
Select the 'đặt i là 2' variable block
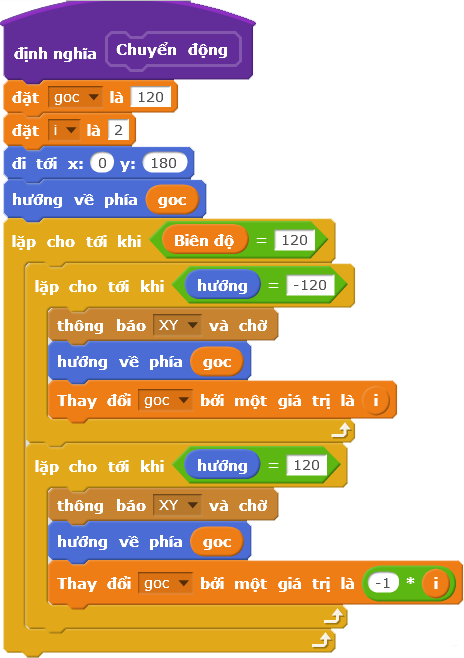69,131
